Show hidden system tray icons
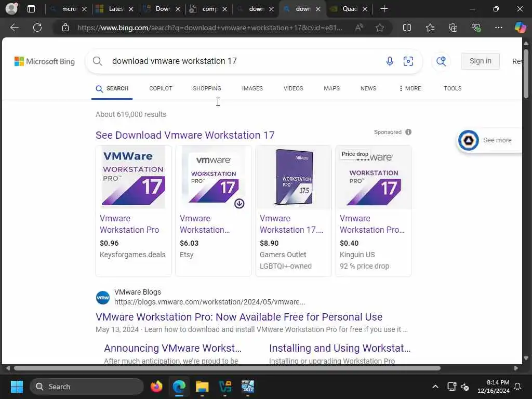The width and height of the screenshot is (532, 399). [x=435, y=387]
